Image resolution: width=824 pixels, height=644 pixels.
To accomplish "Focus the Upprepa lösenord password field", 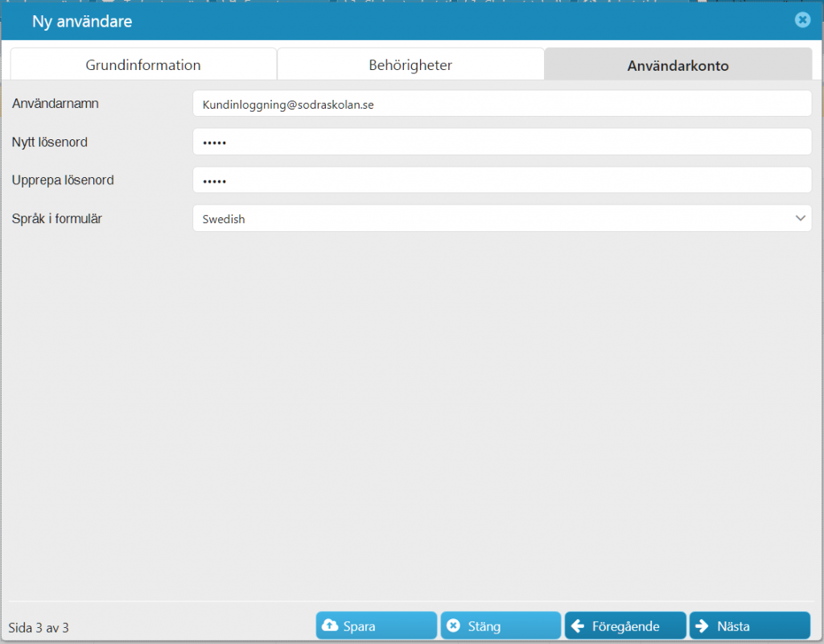I will pyautogui.click(x=502, y=180).
